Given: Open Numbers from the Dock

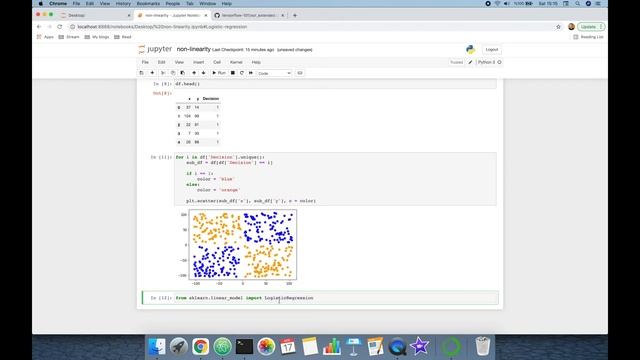Looking at the screenshot, I should point(331,347).
